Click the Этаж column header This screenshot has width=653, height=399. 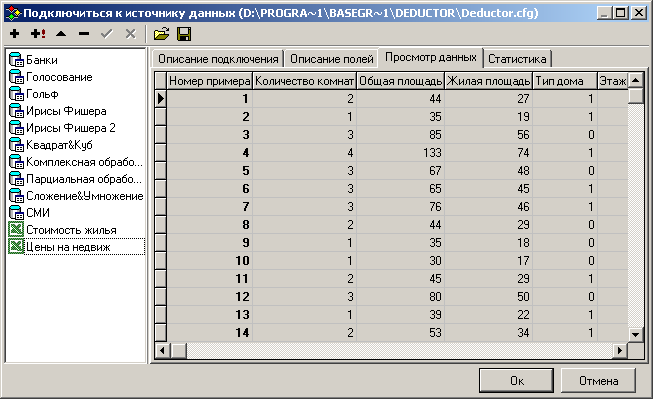[613, 81]
